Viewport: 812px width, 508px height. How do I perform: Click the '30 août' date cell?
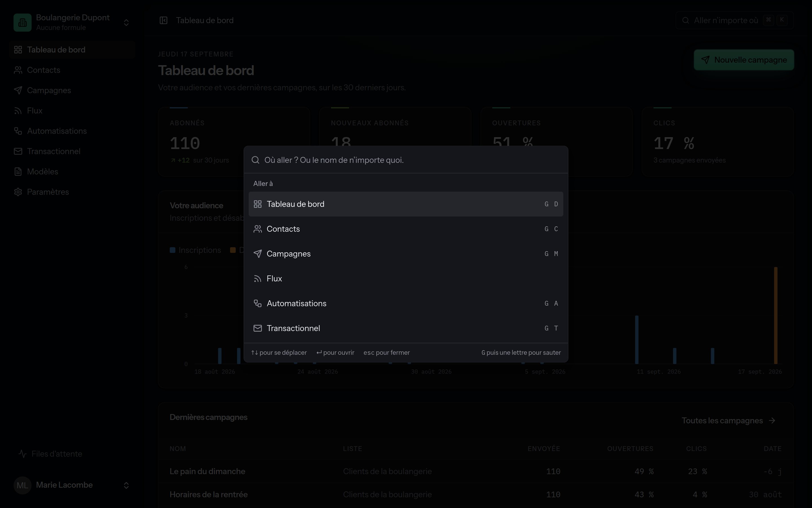coord(765,494)
